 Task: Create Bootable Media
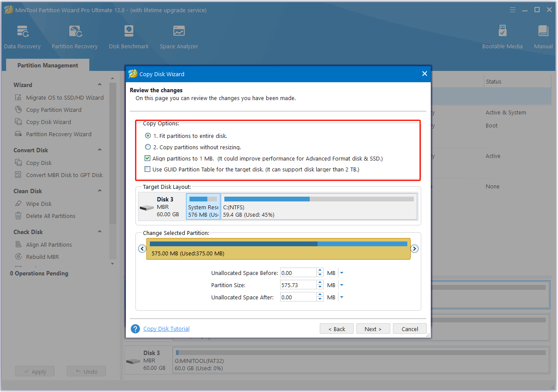coord(502,37)
